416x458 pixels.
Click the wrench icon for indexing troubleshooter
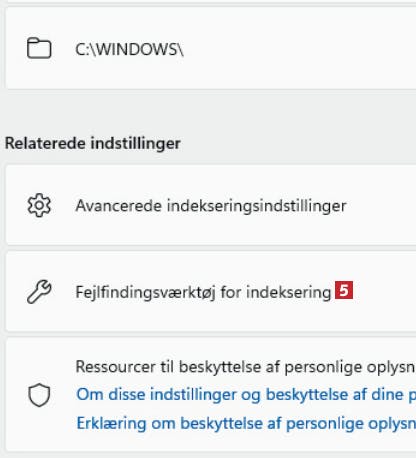(x=39, y=292)
